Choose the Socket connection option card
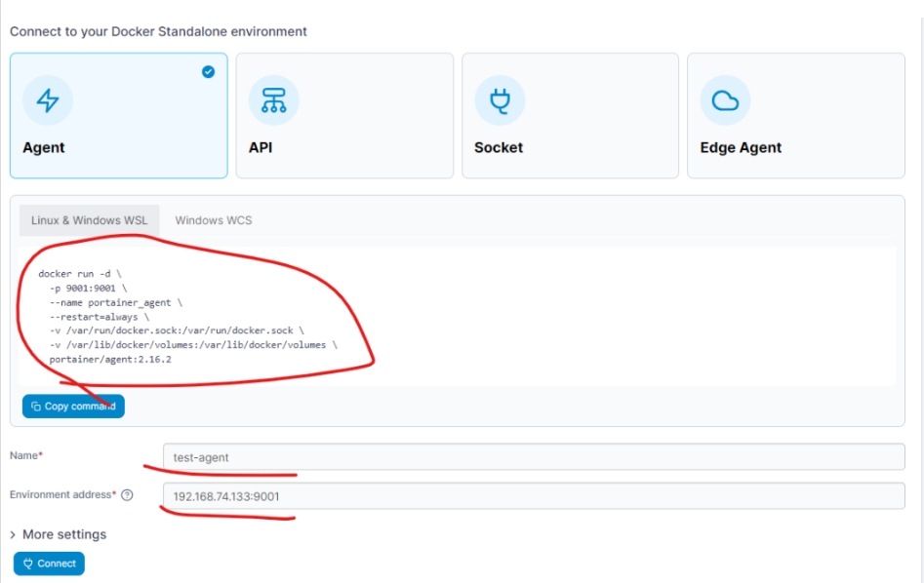The height and width of the screenshot is (583, 924). 571,115
